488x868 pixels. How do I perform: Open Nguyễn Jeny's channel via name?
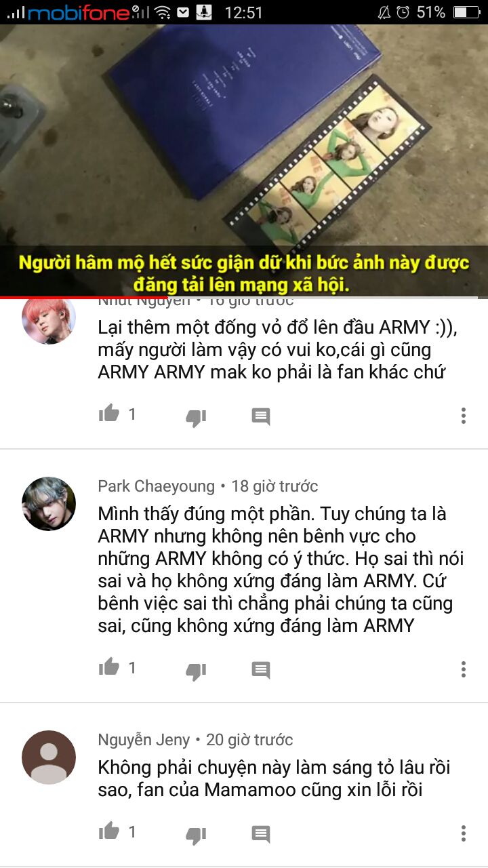[x=144, y=740]
